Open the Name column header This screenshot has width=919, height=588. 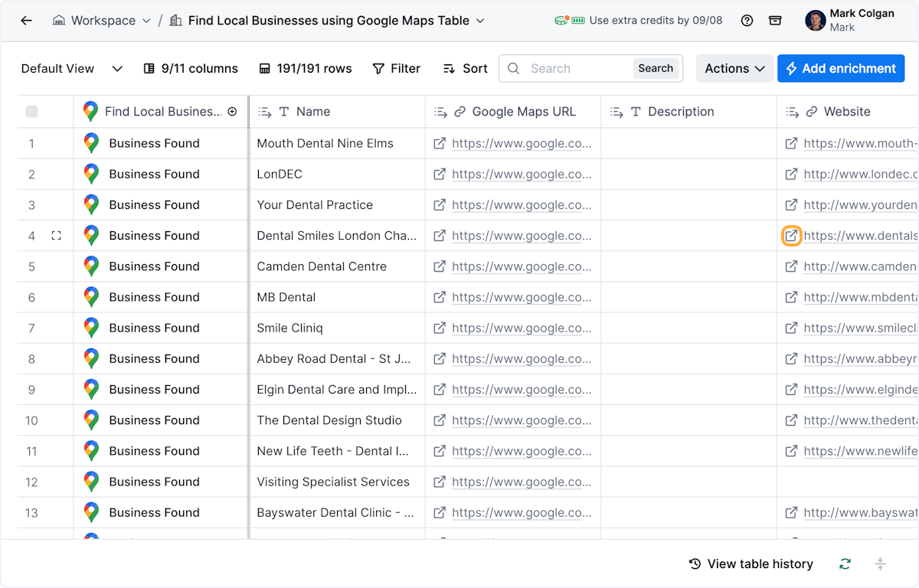tap(337, 112)
